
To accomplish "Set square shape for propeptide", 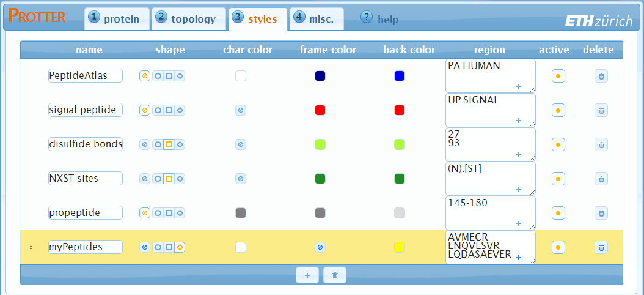I will point(169,213).
